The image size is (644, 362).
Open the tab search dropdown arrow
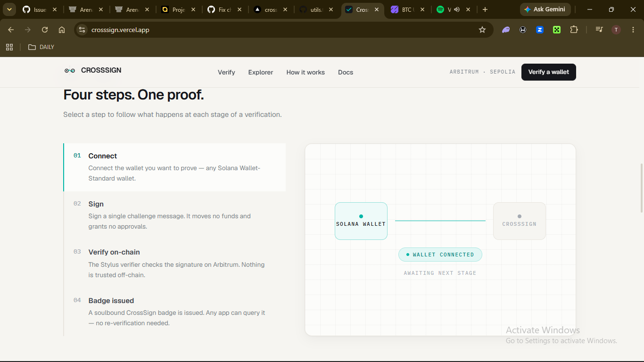click(x=9, y=9)
